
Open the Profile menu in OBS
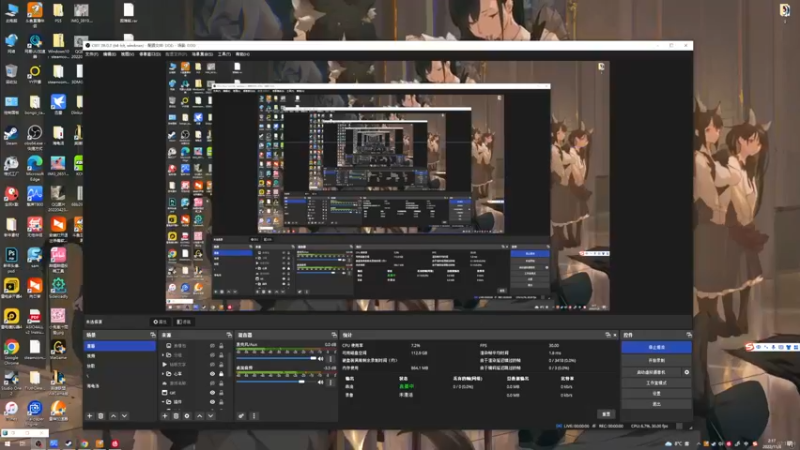pos(176,54)
